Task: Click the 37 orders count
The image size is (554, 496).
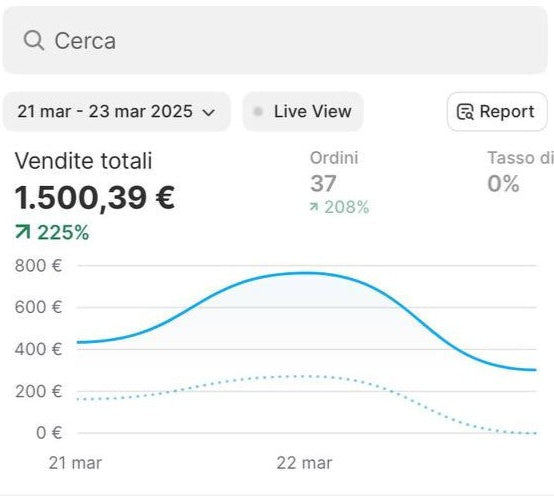Action: point(323,184)
